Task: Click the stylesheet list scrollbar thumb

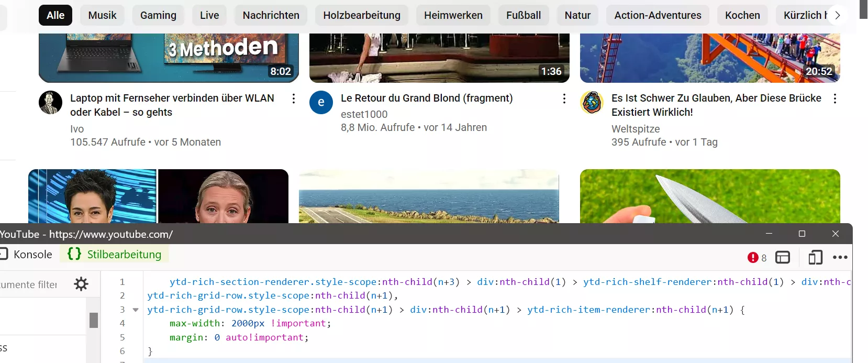Action: [94, 320]
